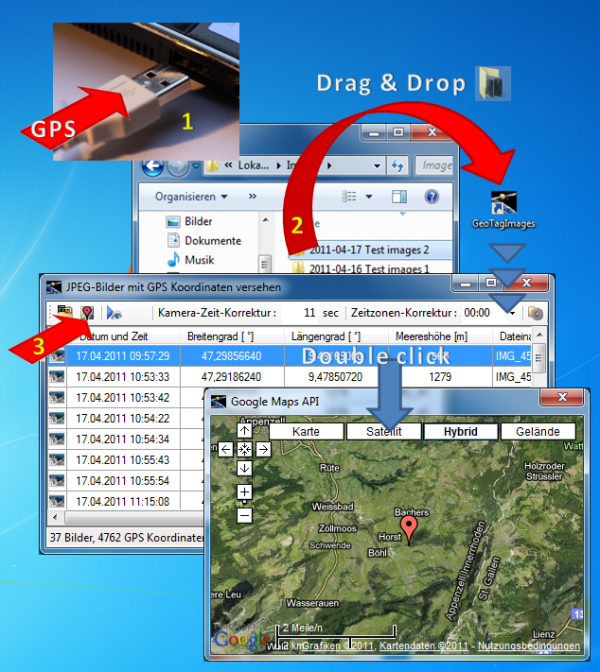
Task: Click the Explorer refresh button
Action: pyautogui.click(x=398, y=165)
